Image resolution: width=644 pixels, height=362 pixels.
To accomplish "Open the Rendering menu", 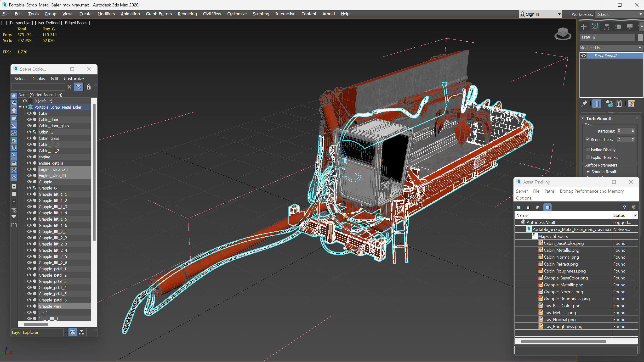I will point(187,14).
